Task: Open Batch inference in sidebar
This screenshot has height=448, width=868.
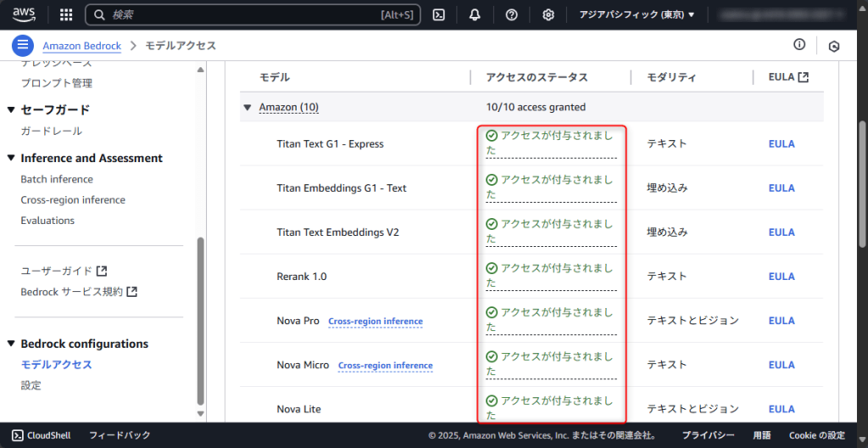Action: 57,179
